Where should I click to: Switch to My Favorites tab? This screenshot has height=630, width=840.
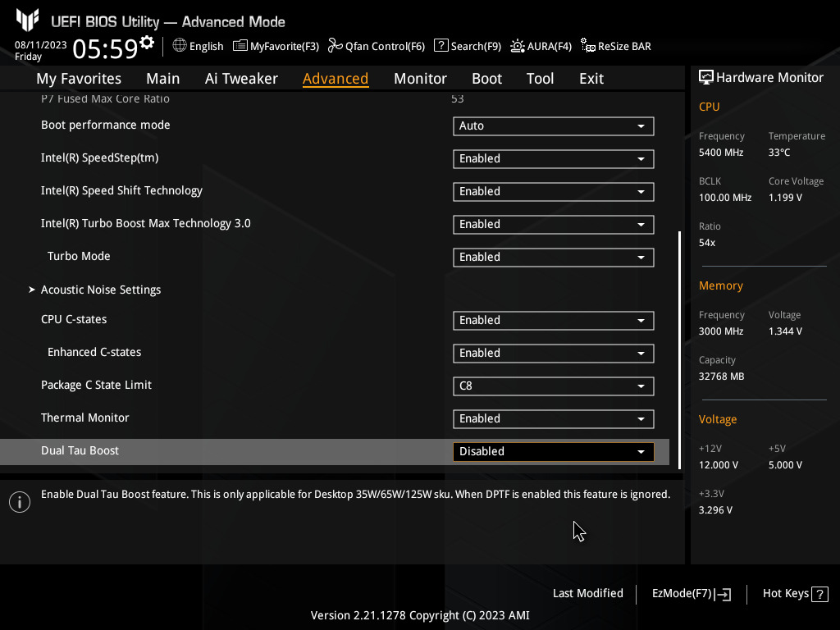(79, 78)
